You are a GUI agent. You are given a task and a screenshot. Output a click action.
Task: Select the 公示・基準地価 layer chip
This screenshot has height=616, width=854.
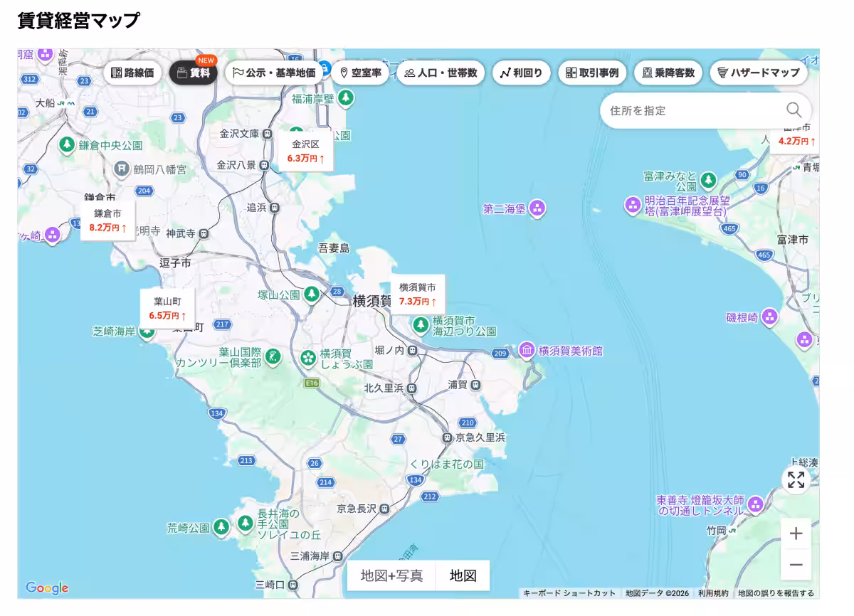pos(274,73)
